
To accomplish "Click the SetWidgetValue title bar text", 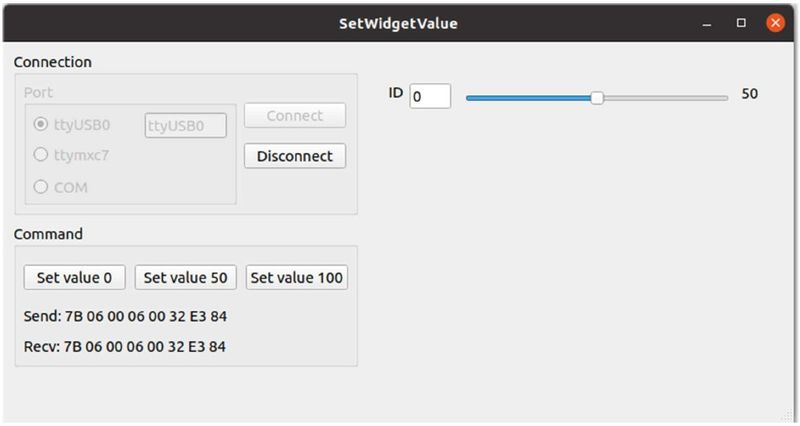I will (398, 23).
